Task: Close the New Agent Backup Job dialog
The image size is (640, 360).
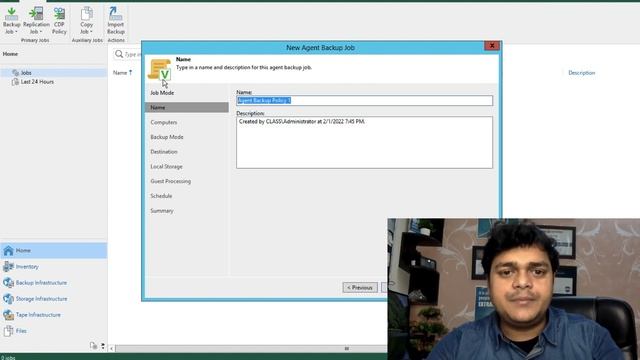Action: [492, 46]
